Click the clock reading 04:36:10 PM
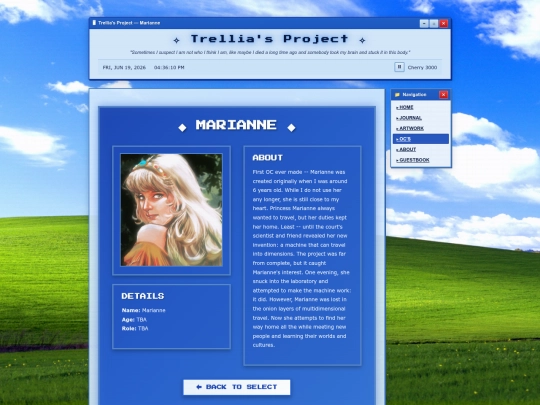 pyautogui.click(x=169, y=68)
